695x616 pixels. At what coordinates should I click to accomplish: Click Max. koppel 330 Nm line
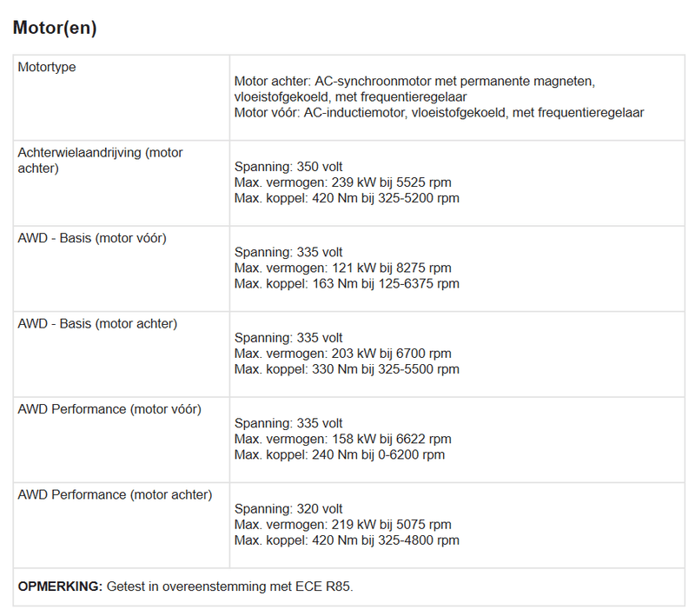[x=347, y=368]
